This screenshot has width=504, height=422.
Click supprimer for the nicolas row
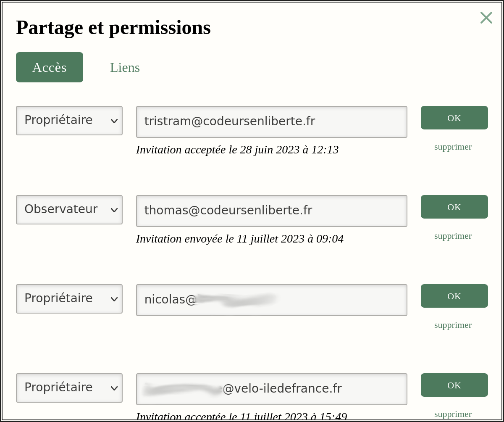point(453,325)
